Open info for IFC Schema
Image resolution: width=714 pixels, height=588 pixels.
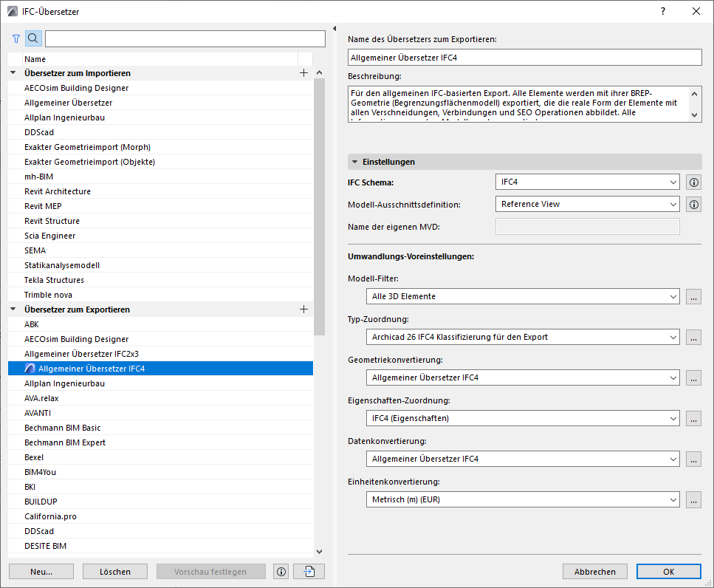pos(693,182)
